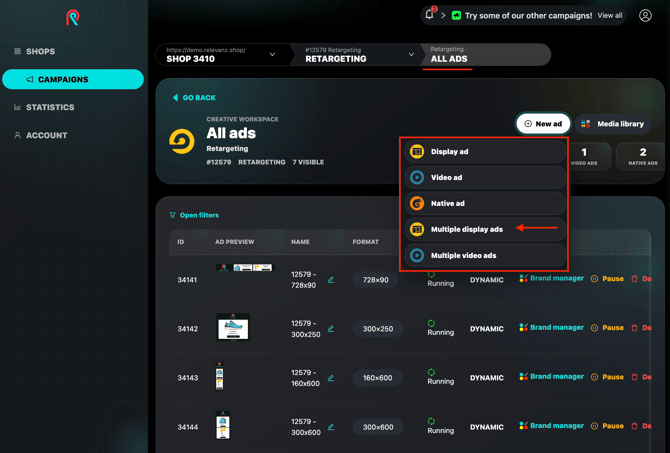Screen dimensions: 670x453
Task: Open Brand manager for ad 34141
Action: coord(551,278)
